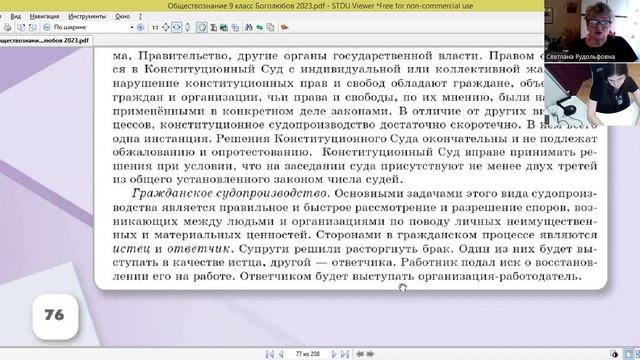The height and width of the screenshot is (360, 640).
Task: Click the Светлана Рудольфовна video thumbnail
Action: point(592,31)
